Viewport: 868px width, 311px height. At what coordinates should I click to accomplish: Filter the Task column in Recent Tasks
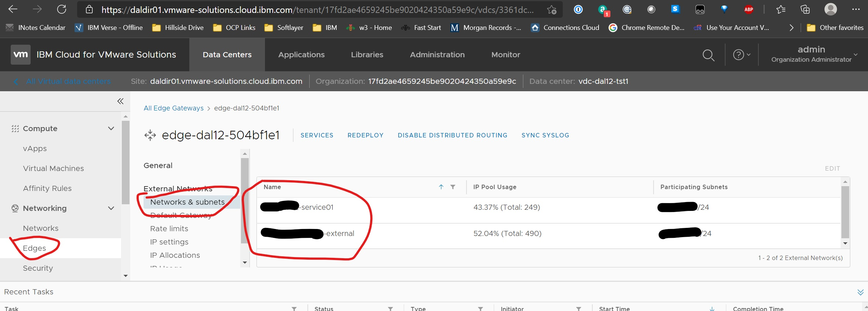(x=294, y=308)
